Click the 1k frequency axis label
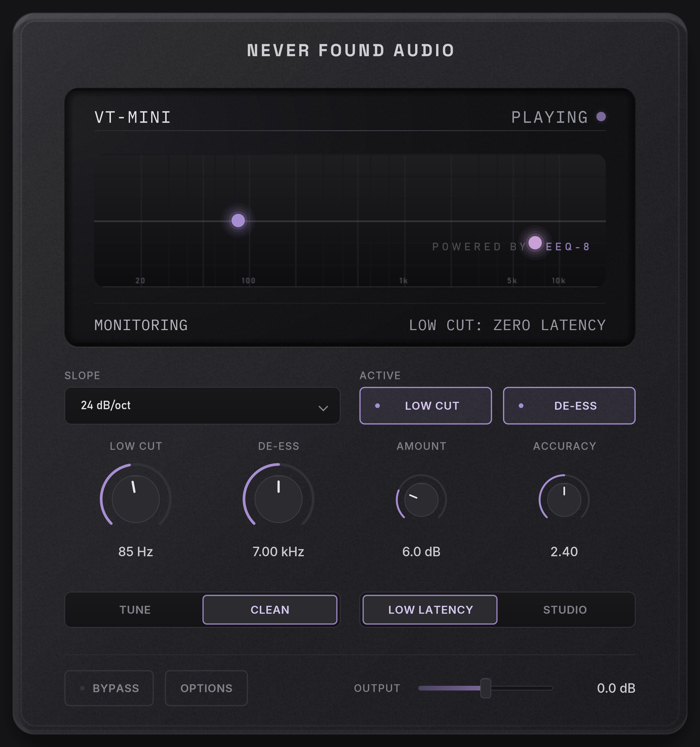The height and width of the screenshot is (747, 700). click(x=404, y=281)
